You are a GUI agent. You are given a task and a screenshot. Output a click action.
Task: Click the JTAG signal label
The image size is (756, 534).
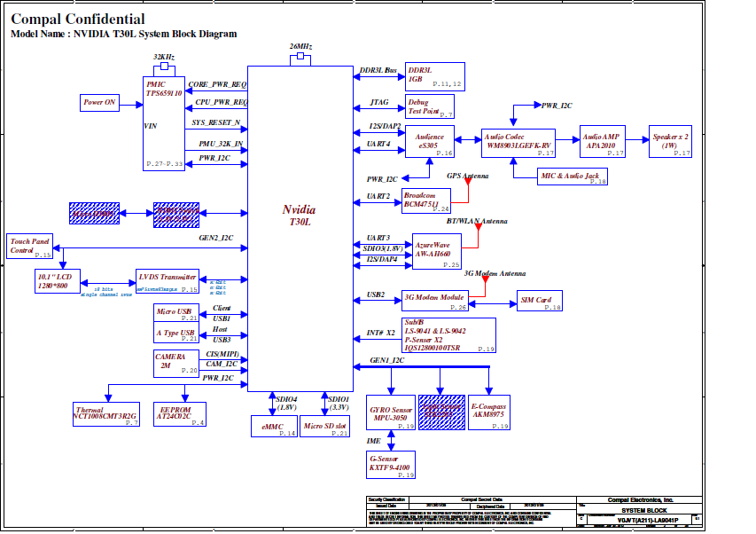coord(379,102)
